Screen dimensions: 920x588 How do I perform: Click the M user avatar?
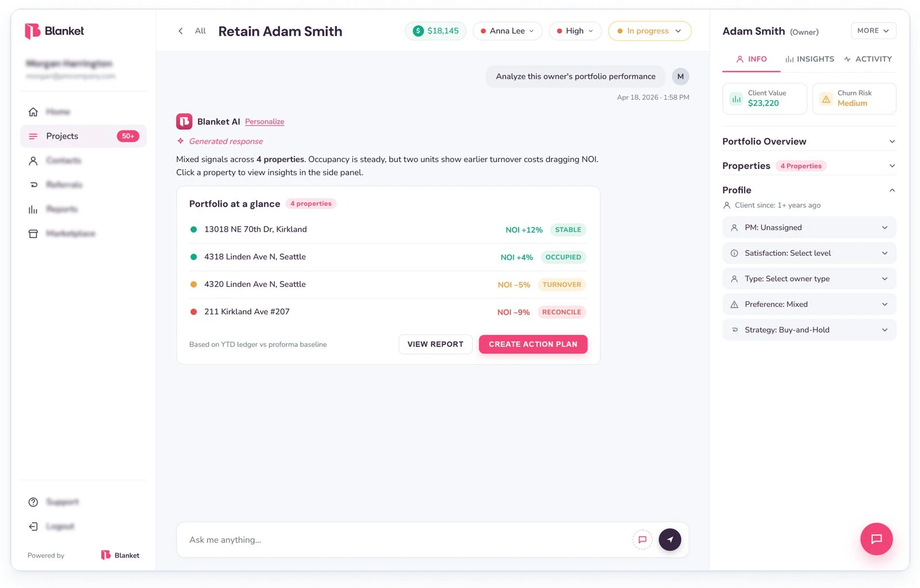click(680, 76)
